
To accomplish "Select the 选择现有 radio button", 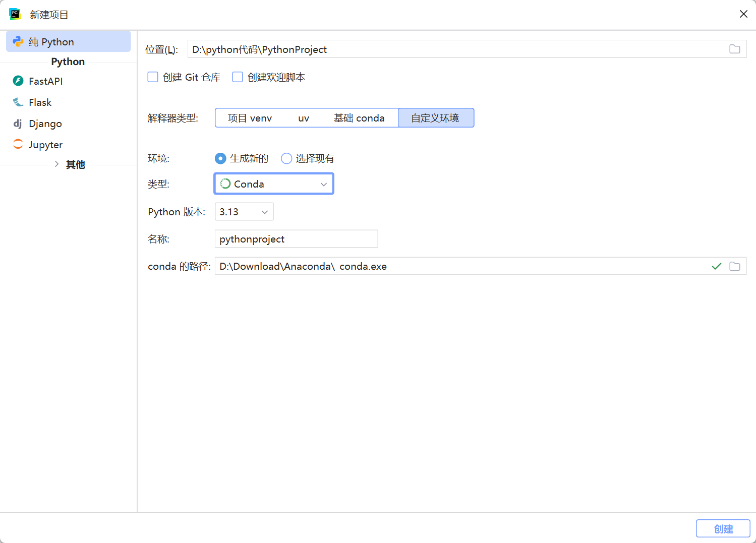I will tap(286, 158).
